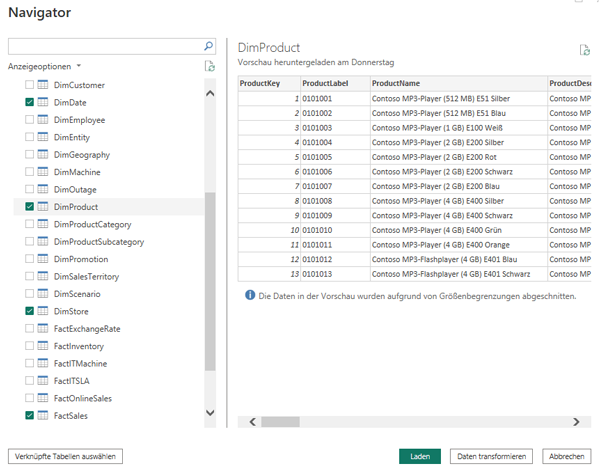The width and height of the screenshot is (600, 472).
Task: Enable the DimCustomer checkbox
Action: 29,85
